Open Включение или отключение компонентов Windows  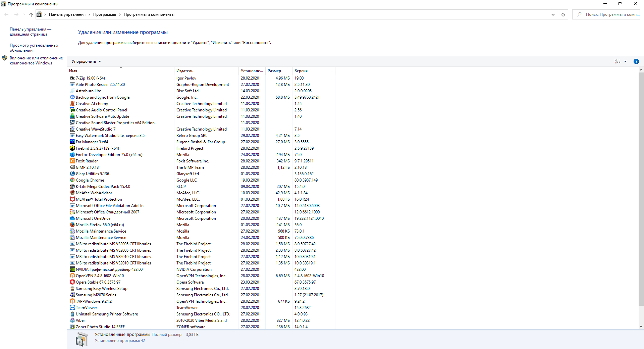tap(36, 60)
